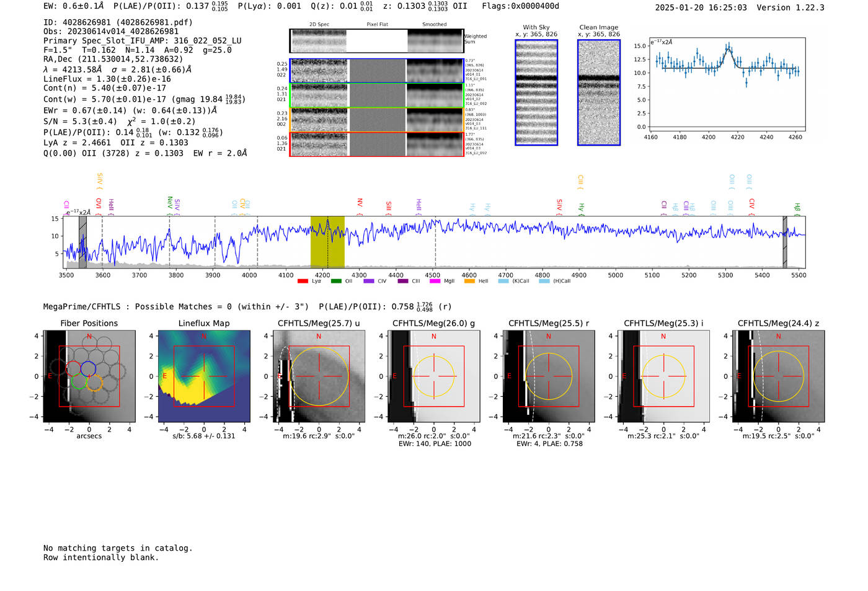Image resolution: width=868 pixels, height=591 pixels.
Task: Open the CFHTLS i-band image
Action: point(663,376)
